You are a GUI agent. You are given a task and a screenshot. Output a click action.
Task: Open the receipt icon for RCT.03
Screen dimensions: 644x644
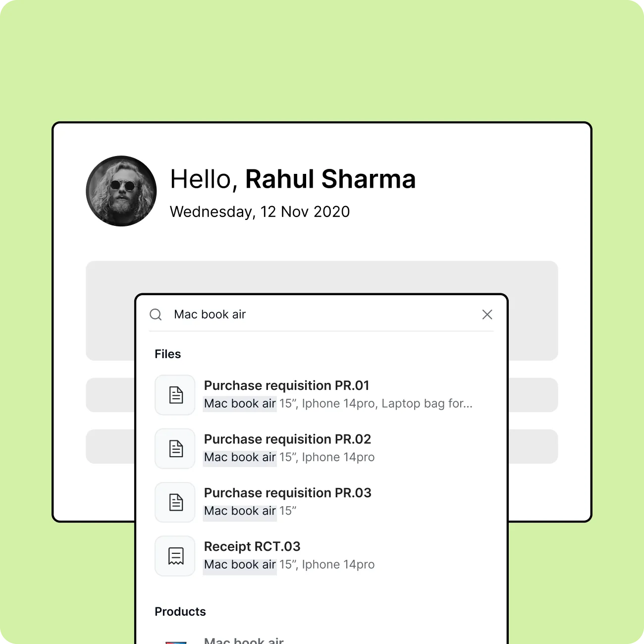point(175,556)
